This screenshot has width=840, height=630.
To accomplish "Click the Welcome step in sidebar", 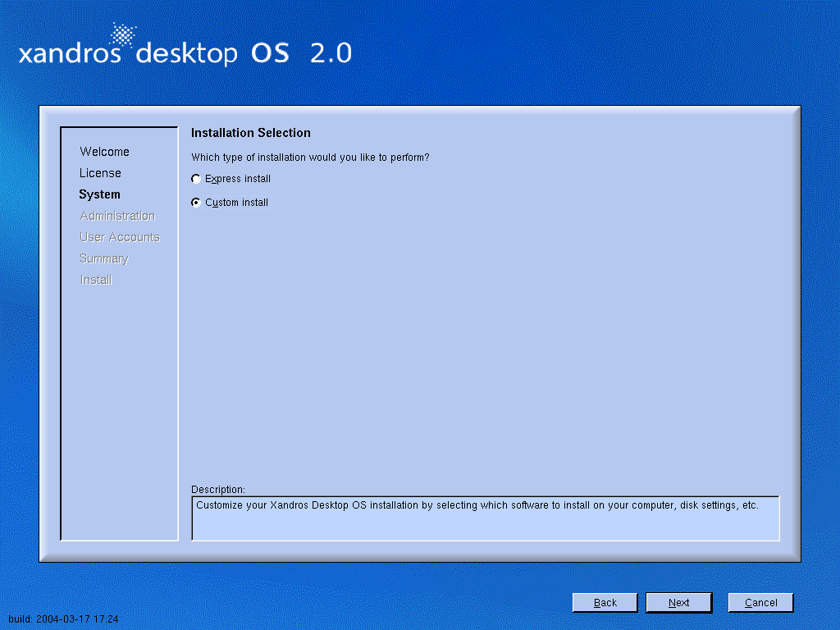I will [x=104, y=152].
